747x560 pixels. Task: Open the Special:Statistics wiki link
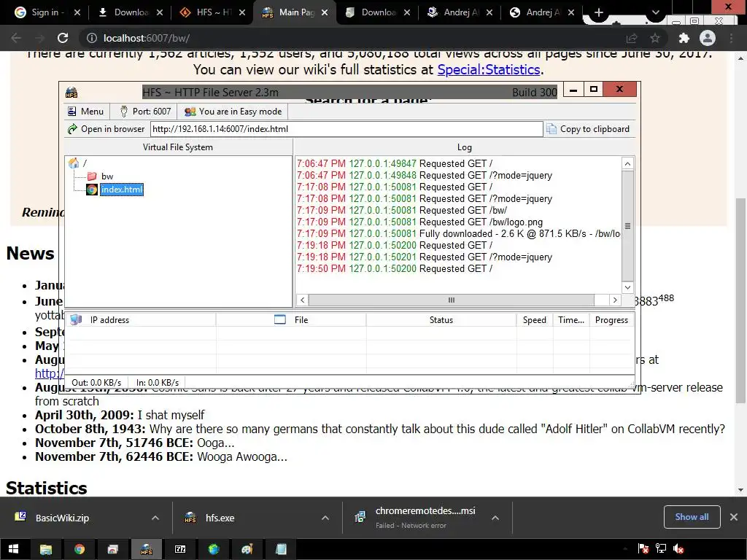pos(488,69)
